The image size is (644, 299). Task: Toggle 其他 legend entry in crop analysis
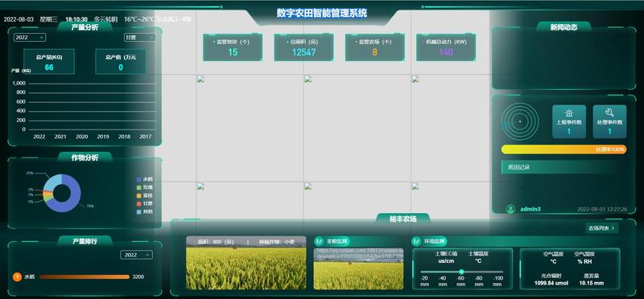(x=145, y=211)
